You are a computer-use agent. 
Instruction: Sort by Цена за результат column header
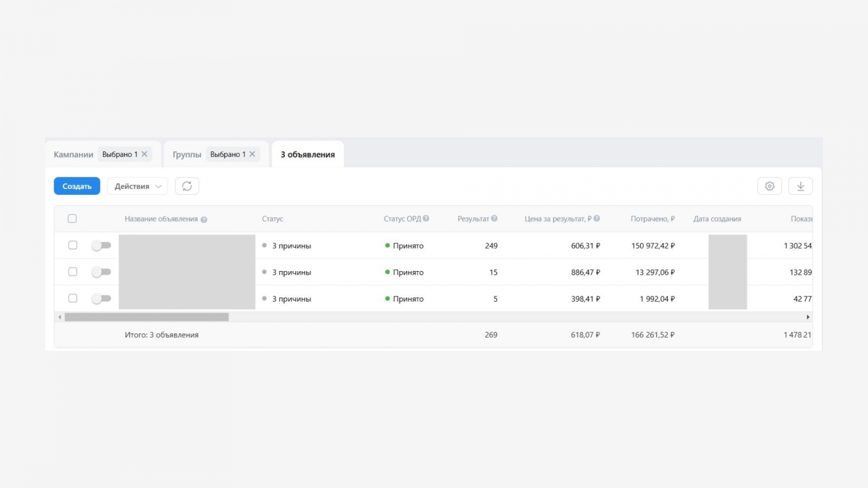(x=558, y=219)
